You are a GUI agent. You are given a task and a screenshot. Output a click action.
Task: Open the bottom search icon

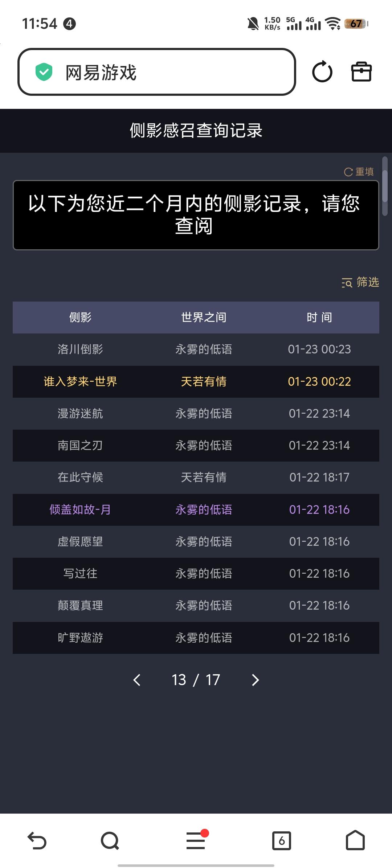pos(110,841)
